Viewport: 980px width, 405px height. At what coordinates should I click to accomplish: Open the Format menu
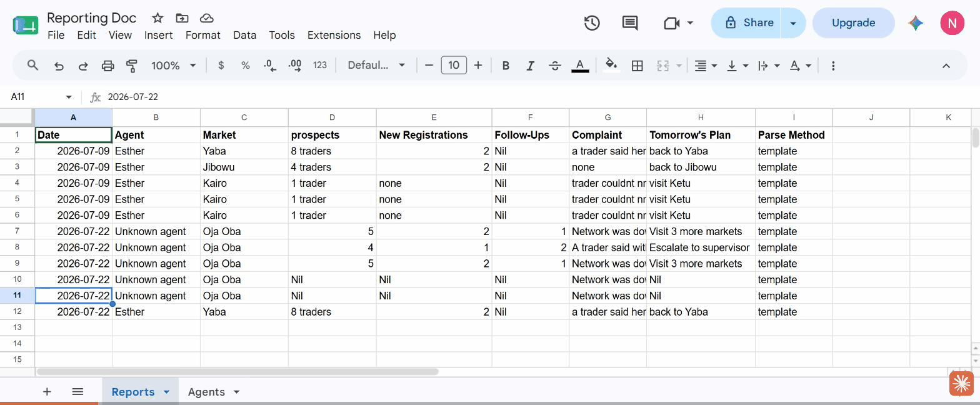203,35
